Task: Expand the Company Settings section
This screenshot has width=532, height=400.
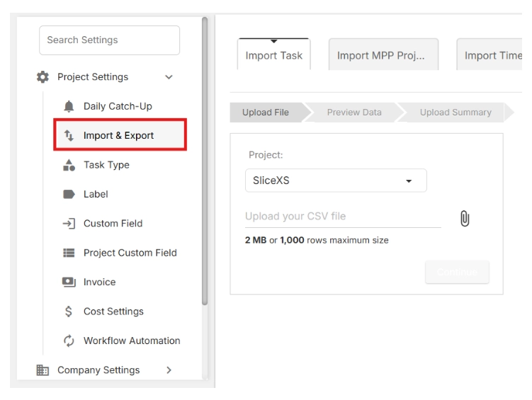Action: tap(169, 370)
